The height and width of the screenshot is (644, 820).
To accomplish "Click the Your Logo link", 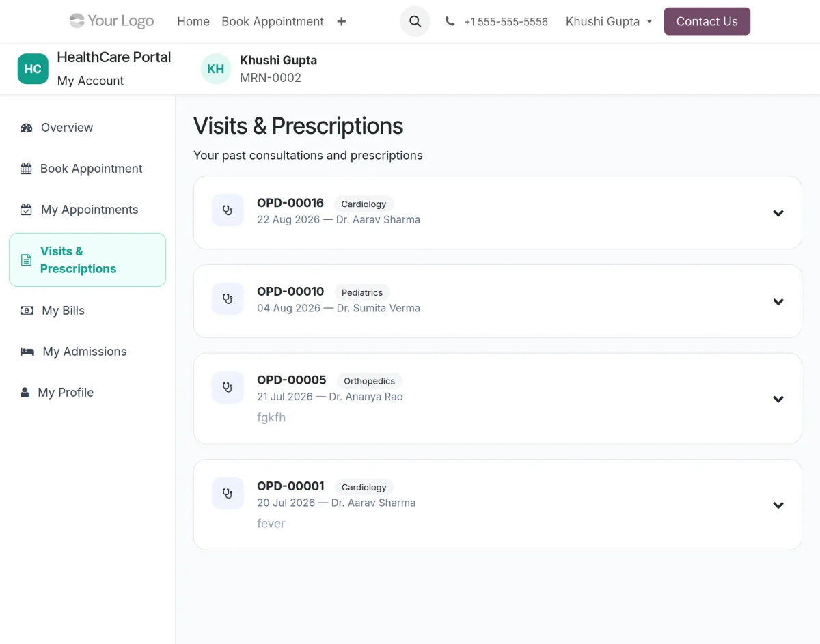I will (x=111, y=21).
